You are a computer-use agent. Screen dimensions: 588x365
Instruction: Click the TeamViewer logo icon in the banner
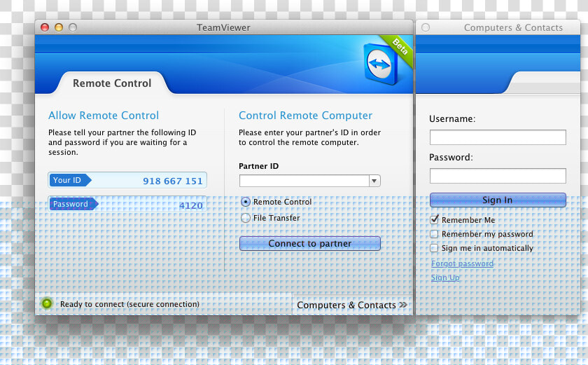(x=381, y=64)
